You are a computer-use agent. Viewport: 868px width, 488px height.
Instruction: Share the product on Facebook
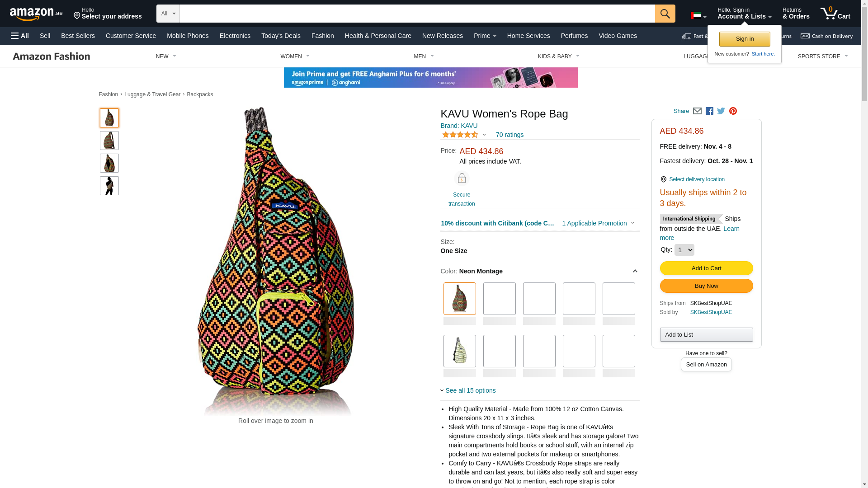[709, 111]
